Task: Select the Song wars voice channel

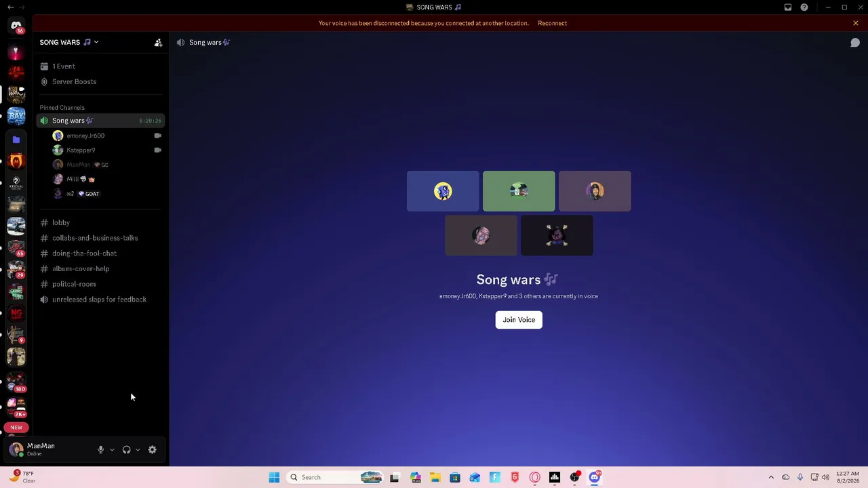Action: [100, 121]
